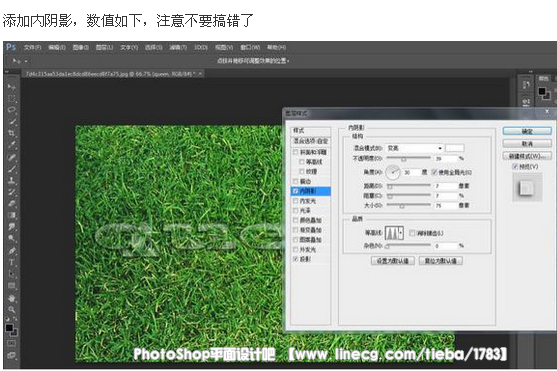The width and height of the screenshot is (557, 371).
Task: Select the Path Selection tool
Action: point(11,274)
